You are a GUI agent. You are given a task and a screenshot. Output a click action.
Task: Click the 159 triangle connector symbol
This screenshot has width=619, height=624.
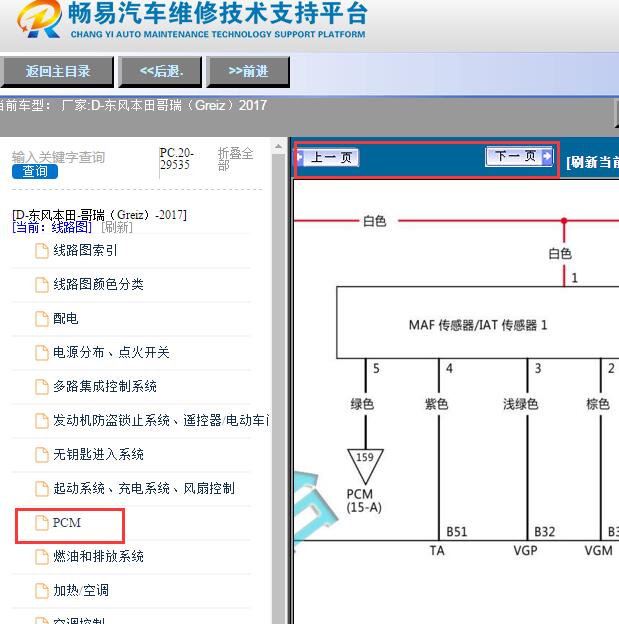365,466
